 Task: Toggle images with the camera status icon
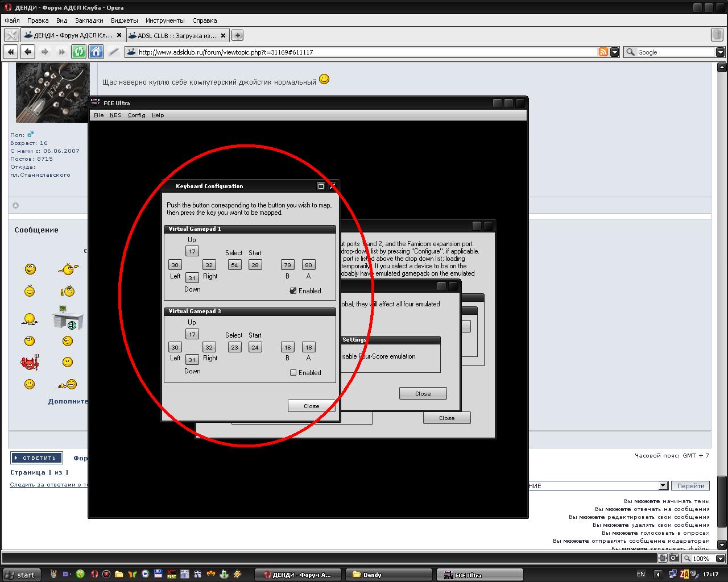pos(674,558)
